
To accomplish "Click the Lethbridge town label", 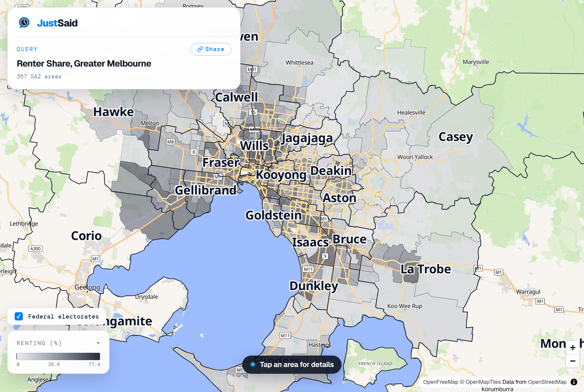I will point(24,224).
